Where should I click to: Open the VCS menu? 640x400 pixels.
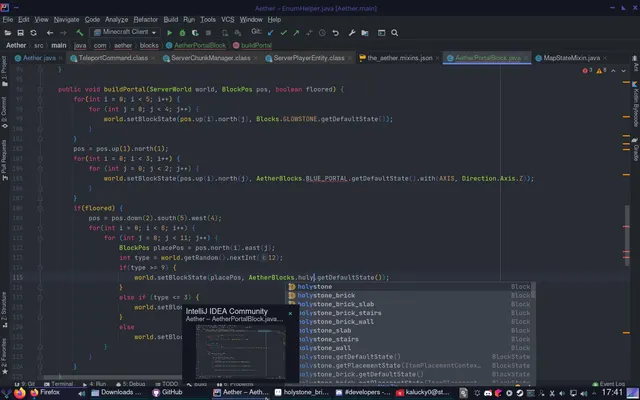[x=228, y=20]
